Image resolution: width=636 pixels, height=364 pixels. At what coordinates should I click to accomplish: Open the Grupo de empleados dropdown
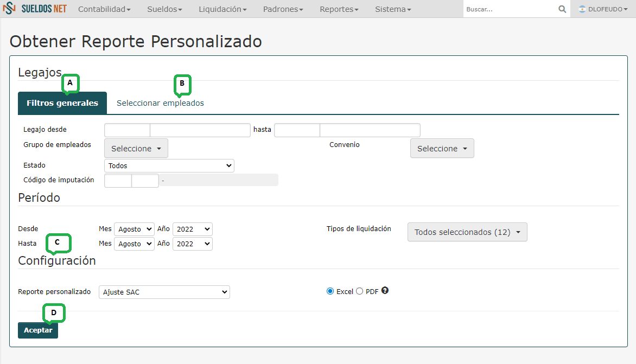pyautogui.click(x=136, y=148)
